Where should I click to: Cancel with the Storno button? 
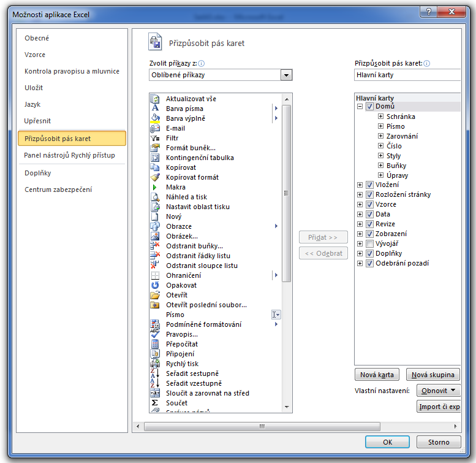pos(439,442)
